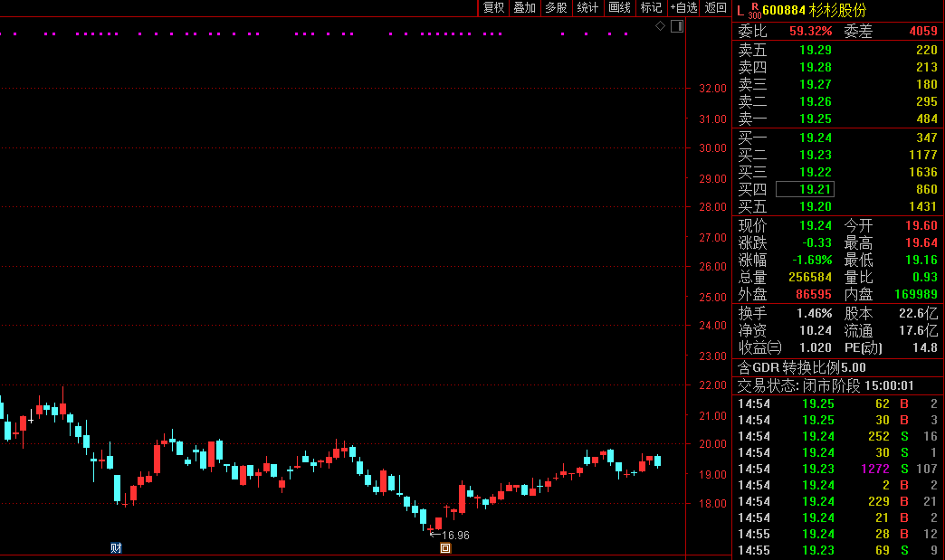The image size is (945, 560).
Task: Click the 交易状态 闭市阶段 status line
Action: (826, 385)
